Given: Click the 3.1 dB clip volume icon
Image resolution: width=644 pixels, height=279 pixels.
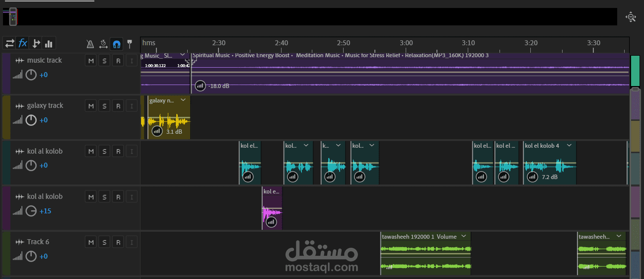Looking at the screenshot, I should coord(157,131).
